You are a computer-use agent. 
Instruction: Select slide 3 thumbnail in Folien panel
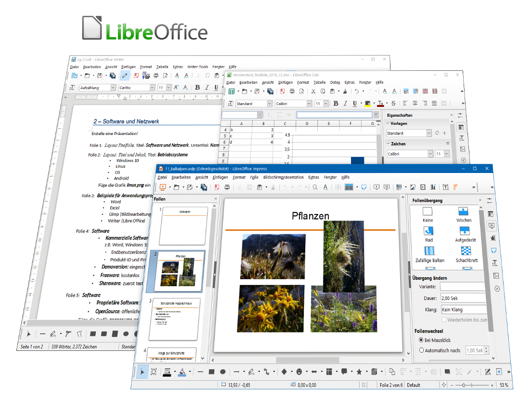(175, 319)
